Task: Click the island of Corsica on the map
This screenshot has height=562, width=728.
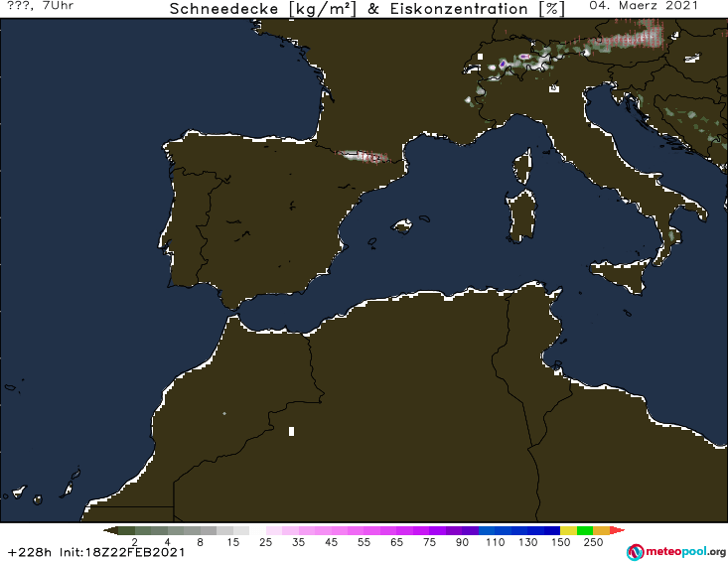Action: pos(522,167)
